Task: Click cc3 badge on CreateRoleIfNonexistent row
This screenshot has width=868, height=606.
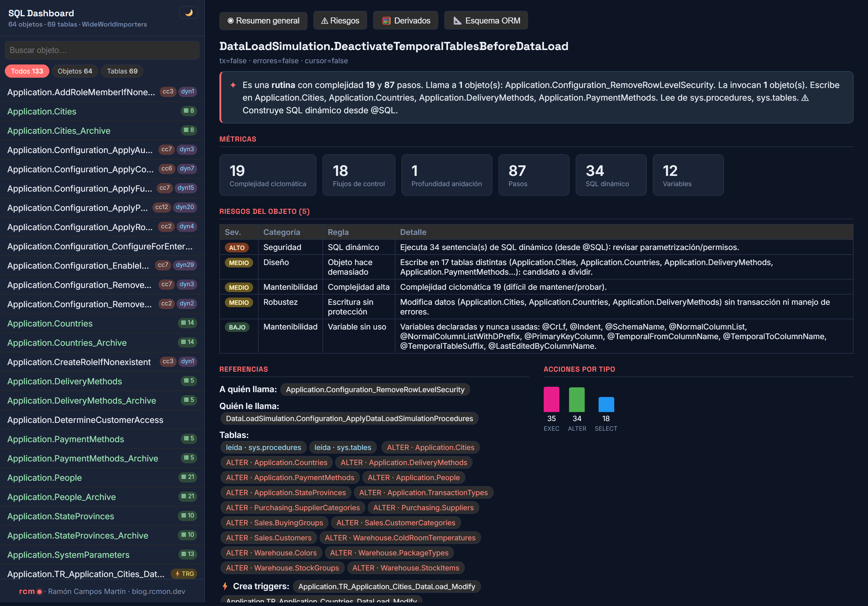Action: point(168,361)
